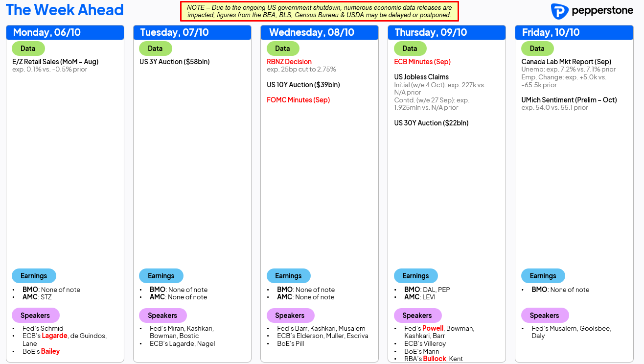Click Monday's Earnings label
The width and height of the screenshot is (644, 364).
[x=34, y=276]
